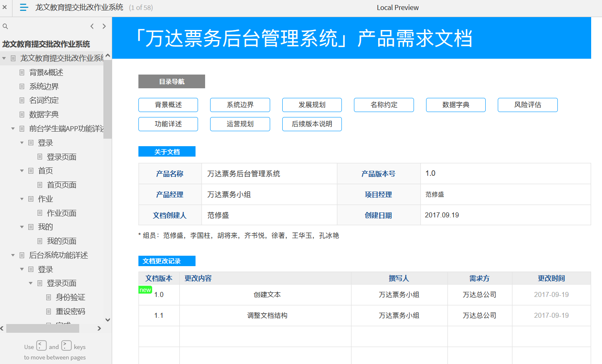Collapse the 首页 tree node

click(22, 171)
